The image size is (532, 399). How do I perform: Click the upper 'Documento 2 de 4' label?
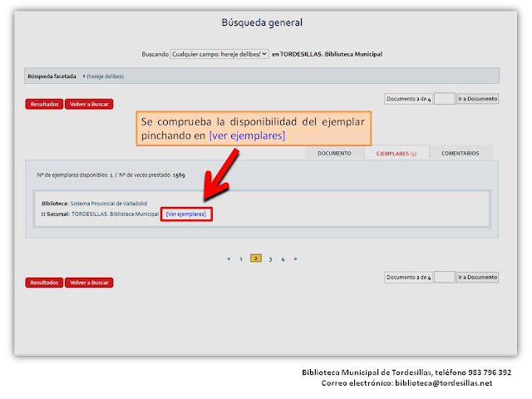(408, 99)
